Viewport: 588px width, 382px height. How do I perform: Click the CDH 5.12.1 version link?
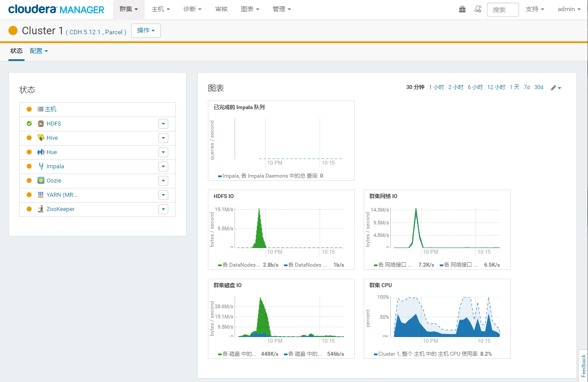(85, 32)
